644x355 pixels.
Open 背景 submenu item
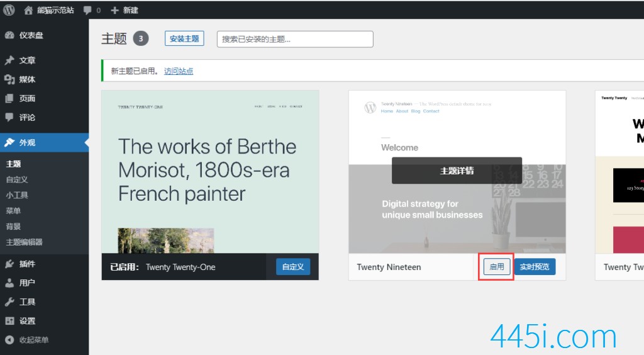click(x=13, y=227)
